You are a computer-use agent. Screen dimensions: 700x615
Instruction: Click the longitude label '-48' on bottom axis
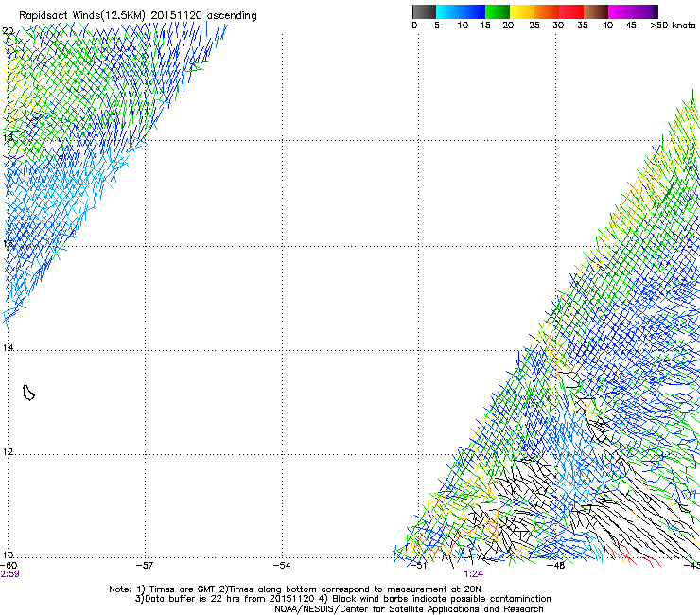[x=556, y=566]
